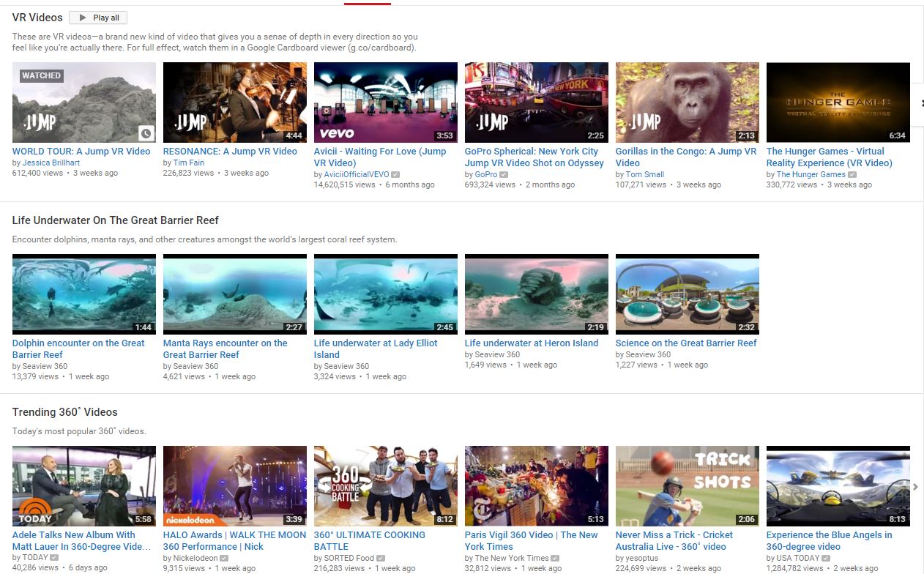Visit Tom Small channel link

point(645,174)
